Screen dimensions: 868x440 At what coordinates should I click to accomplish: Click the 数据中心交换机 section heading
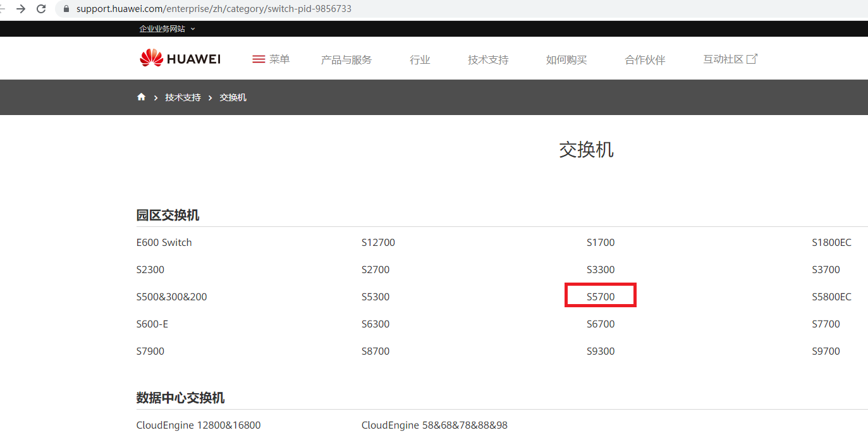[180, 398]
